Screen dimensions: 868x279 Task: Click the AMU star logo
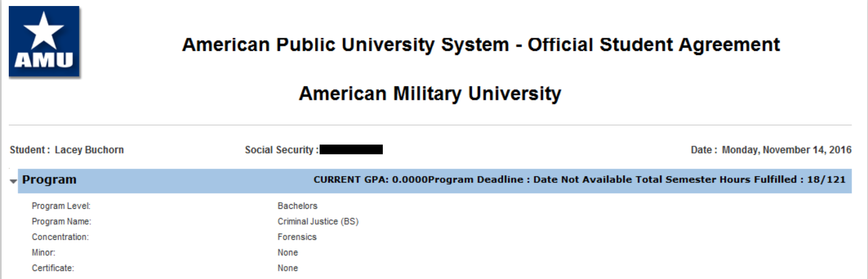[x=44, y=42]
